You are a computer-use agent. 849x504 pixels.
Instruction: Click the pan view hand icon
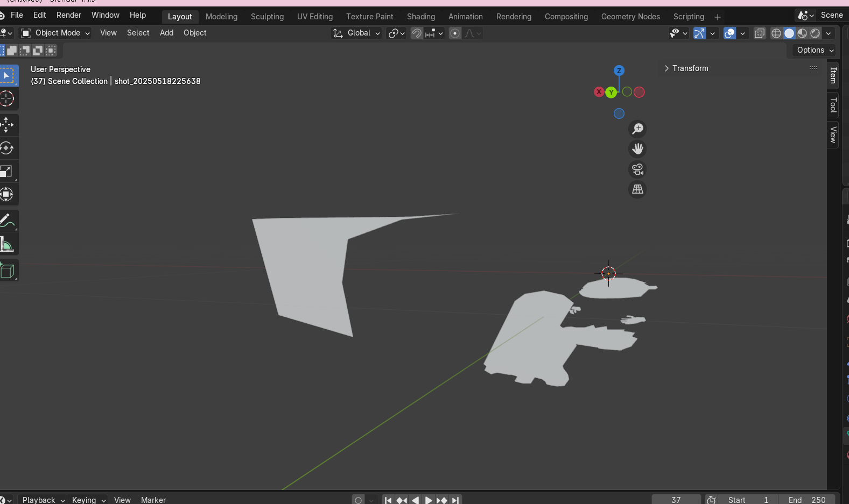(x=637, y=149)
